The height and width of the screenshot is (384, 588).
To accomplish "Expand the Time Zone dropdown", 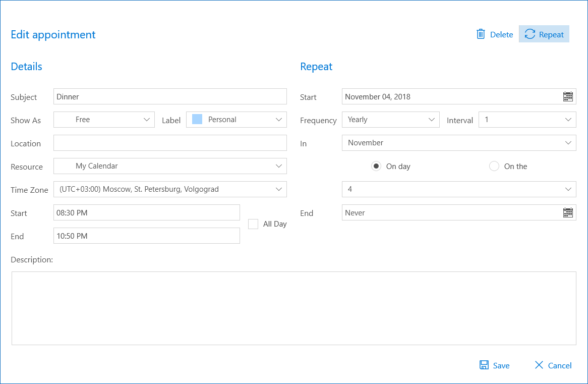I will [170, 189].
